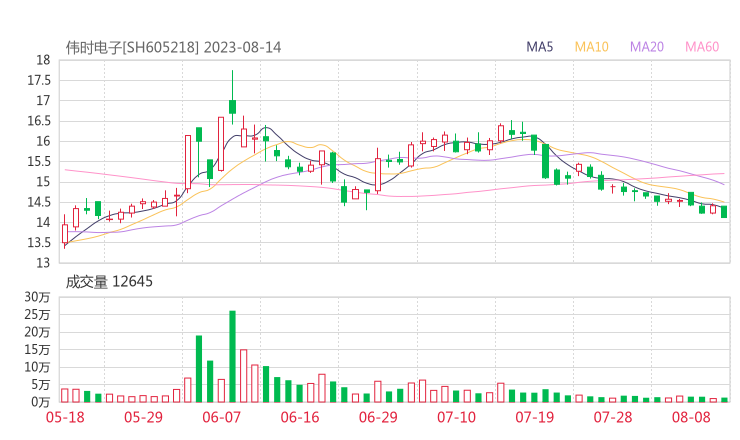Click the 20万 volume axis label
The width and height of the screenshot is (740, 440).
pos(37,332)
